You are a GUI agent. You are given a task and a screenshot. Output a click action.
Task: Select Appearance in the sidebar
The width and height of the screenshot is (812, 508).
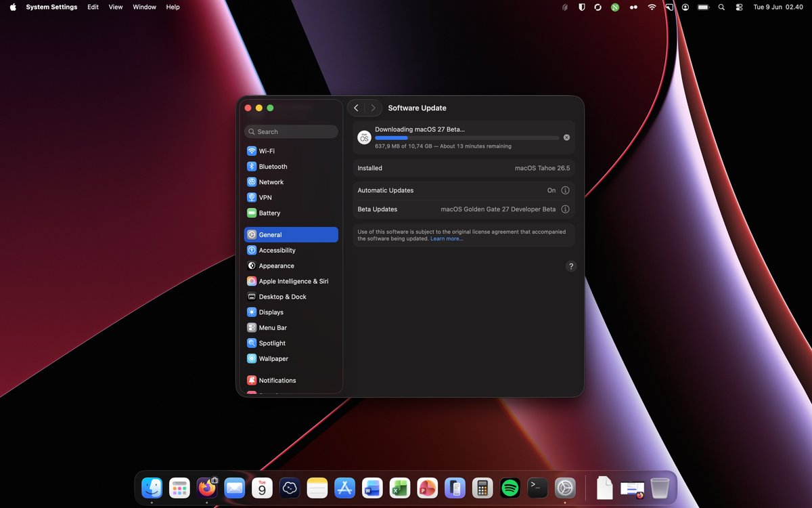pyautogui.click(x=291, y=266)
